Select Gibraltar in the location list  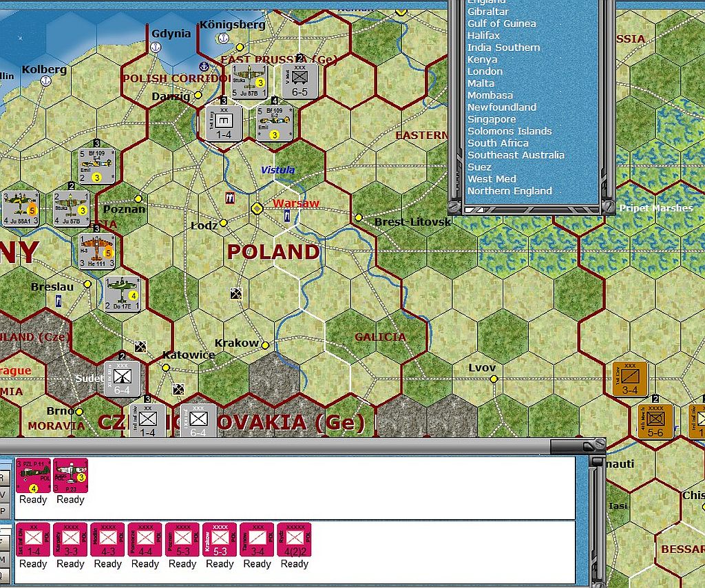click(488, 12)
